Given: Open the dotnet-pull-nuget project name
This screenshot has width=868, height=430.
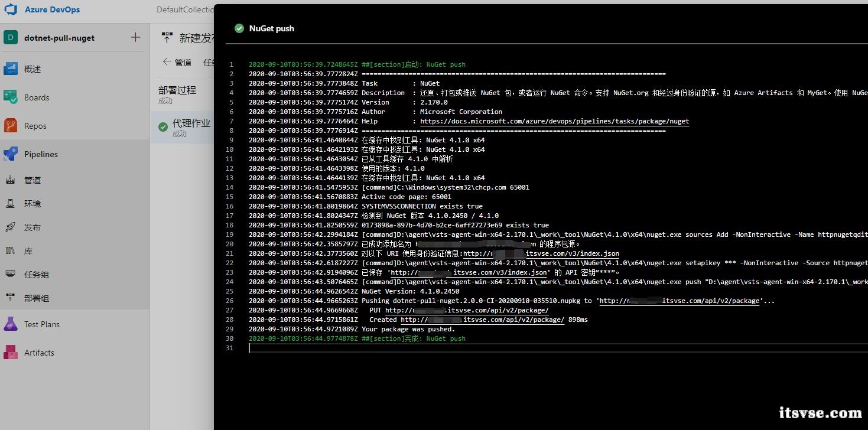Looking at the screenshot, I should [59, 38].
